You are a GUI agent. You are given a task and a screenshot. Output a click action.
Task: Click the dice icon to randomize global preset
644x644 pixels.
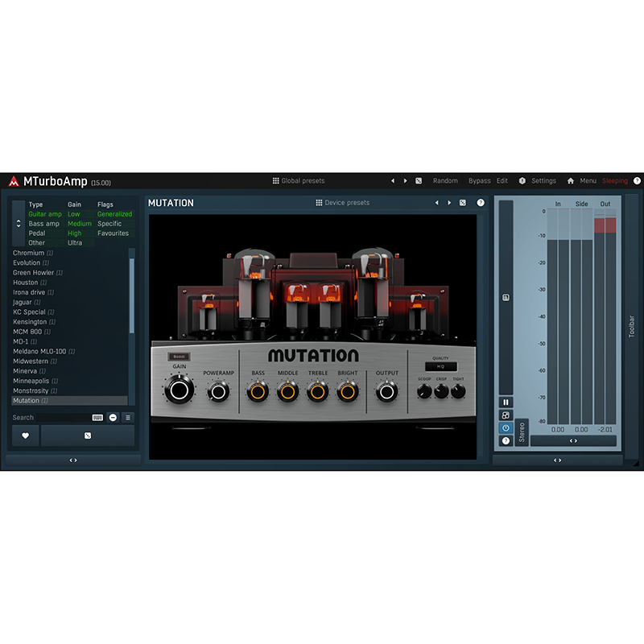pos(417,180)
